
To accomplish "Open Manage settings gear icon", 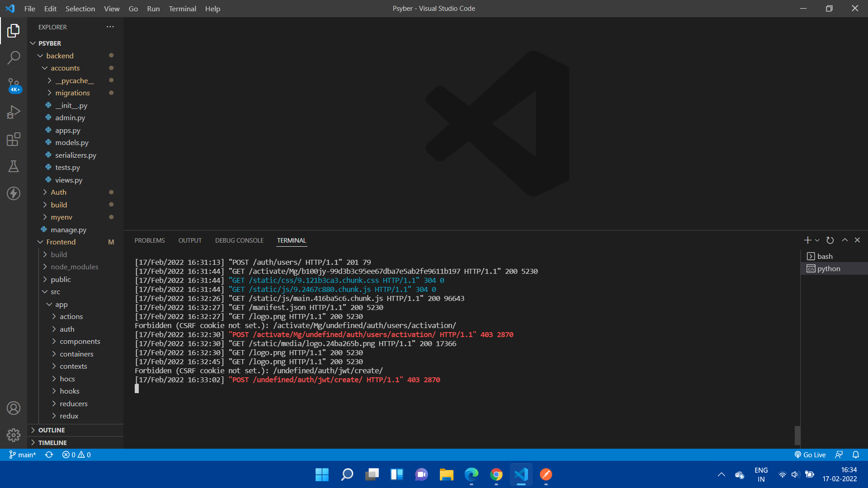I will point(14,435).
